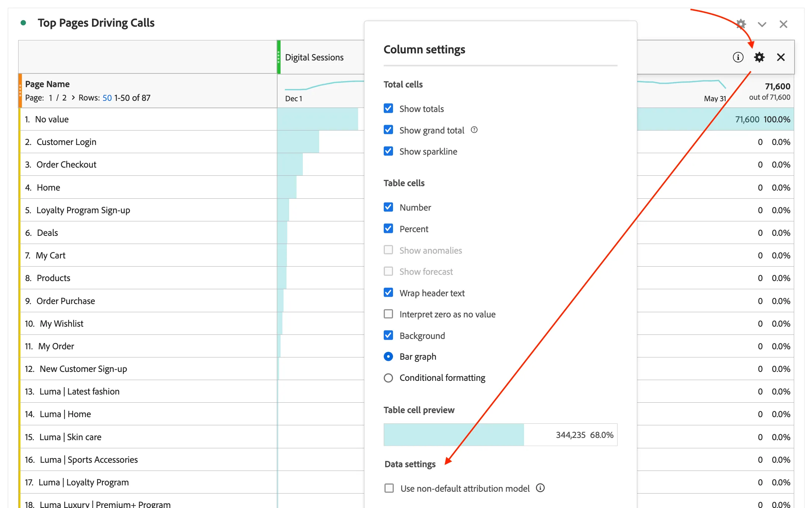This screenshot has height=508, width=812.
Task: Click the Digital Sessions column header
Action: pos(314,57)
